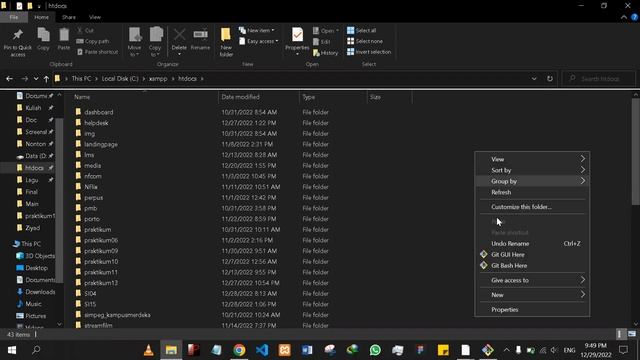This screenshot has width=640, height=360.
Task: Switch to large icons view button
Action: tap(632, 334)
